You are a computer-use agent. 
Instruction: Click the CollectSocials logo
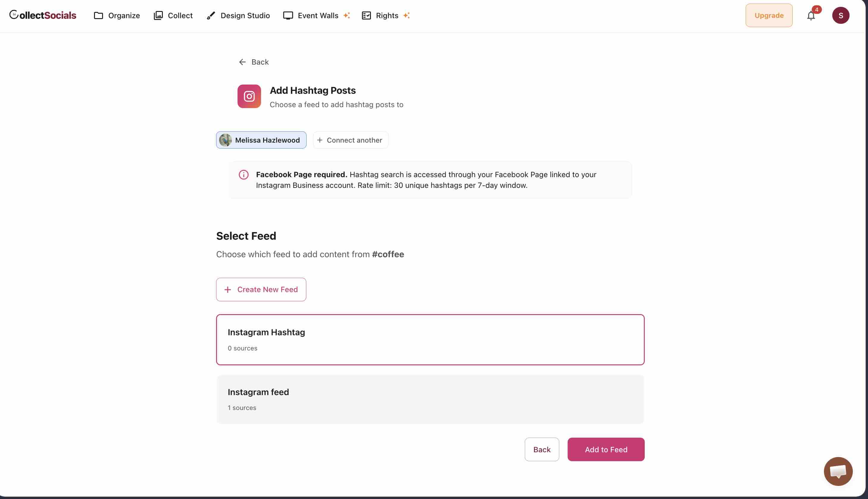(43, 15)
